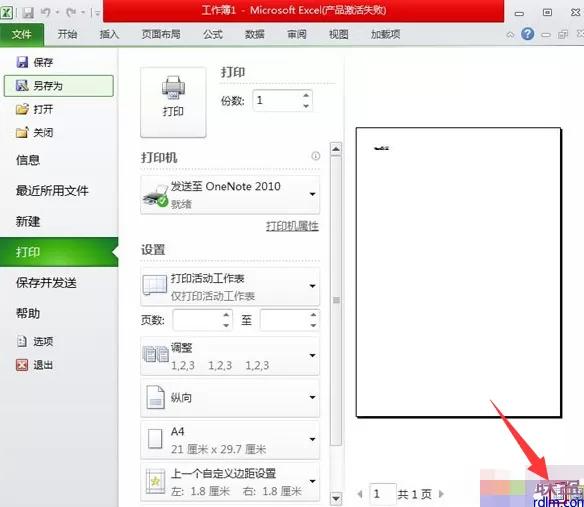Expand the 调整 collation dropdown
584x507 pixels.
(x=230, y=356)
